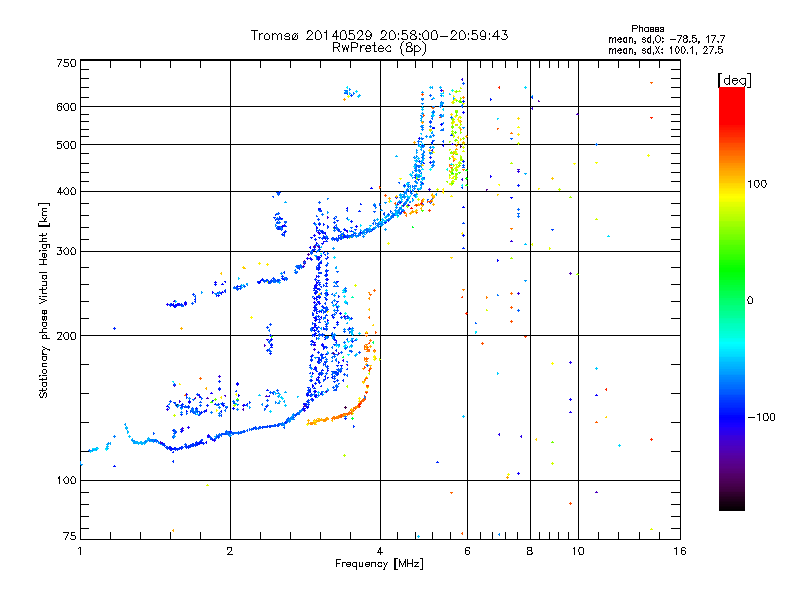This screenshot has width=800, height=600.
Task: Click the height axis tick '75'
Action: 70,536
